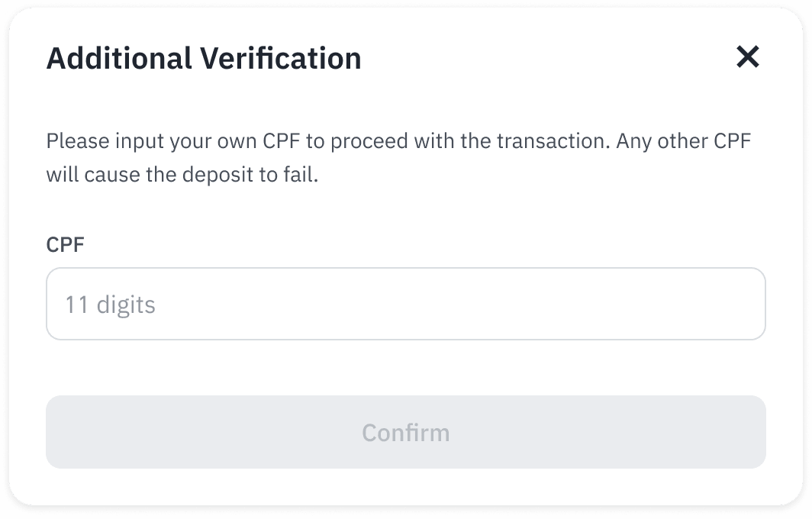Click the greyed-out Confirm button
Screen dimensions: 812x519
(x=405, y=432)
